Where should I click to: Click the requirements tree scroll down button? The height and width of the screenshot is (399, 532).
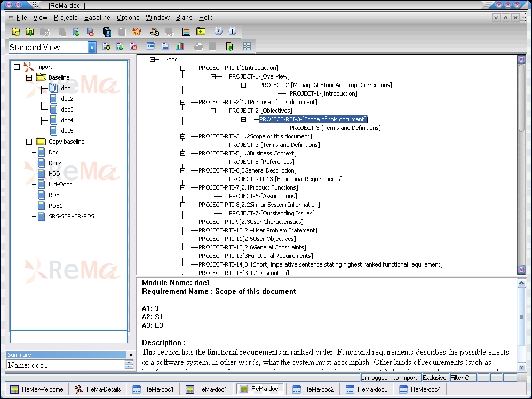coord(521,270)
